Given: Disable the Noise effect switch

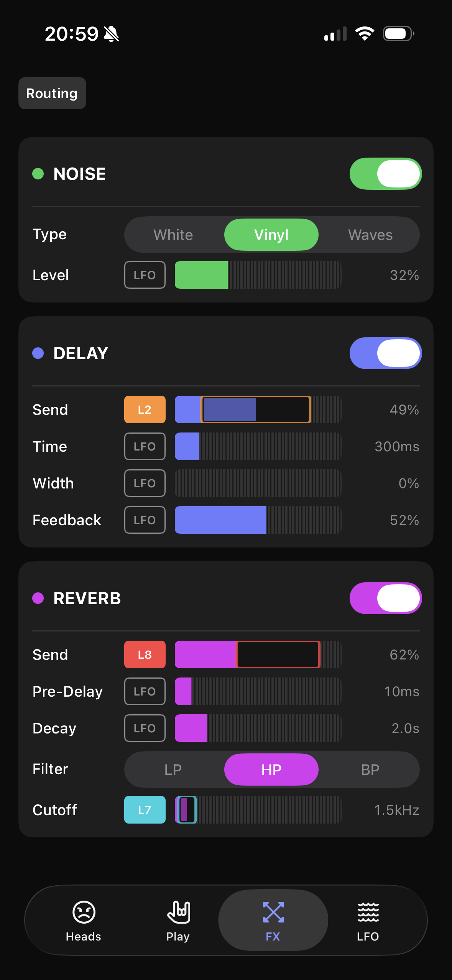Looking at the screenshot, I should pos(385,174).
